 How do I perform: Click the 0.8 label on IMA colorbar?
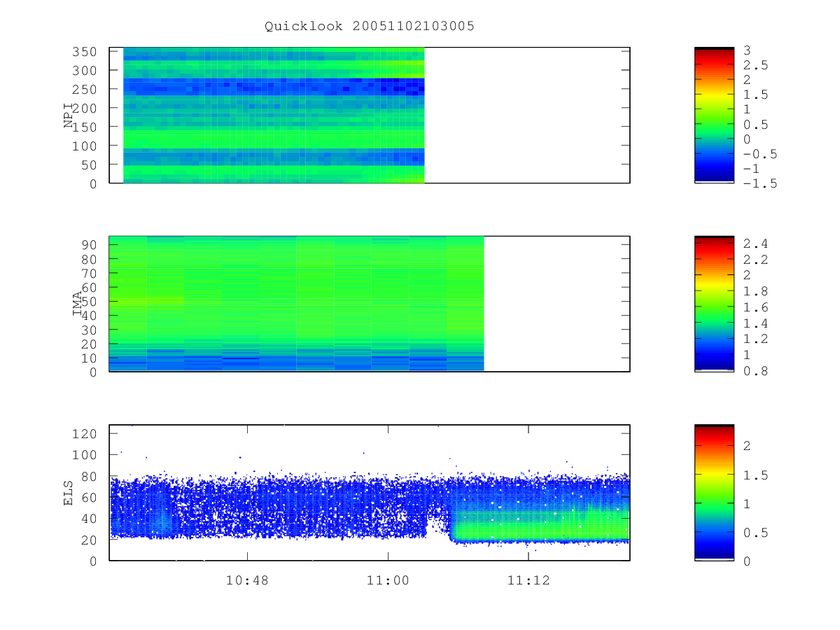coord(755,371)
